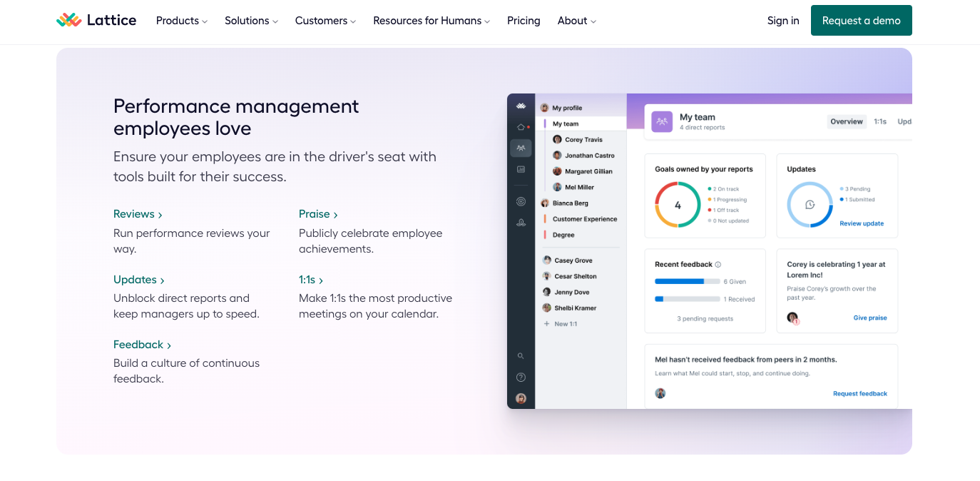Click the Request a demo button
The image size is (980, 481).
(861, 21)
